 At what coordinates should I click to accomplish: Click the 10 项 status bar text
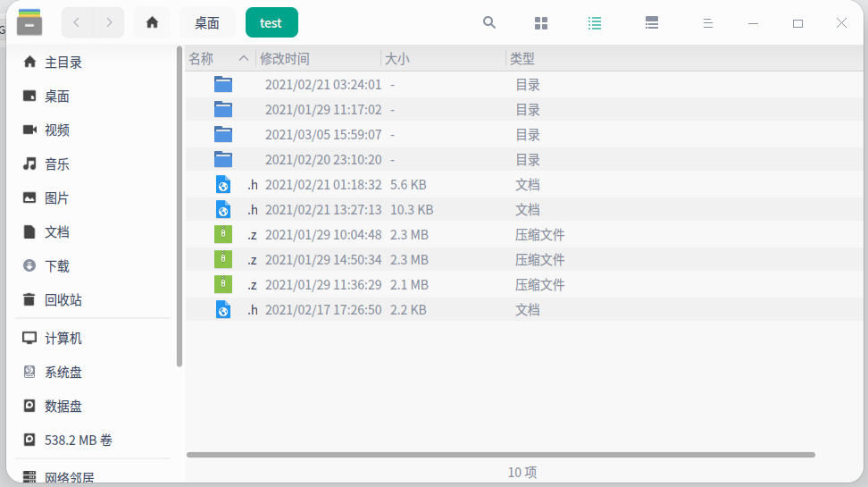point(522,472)
